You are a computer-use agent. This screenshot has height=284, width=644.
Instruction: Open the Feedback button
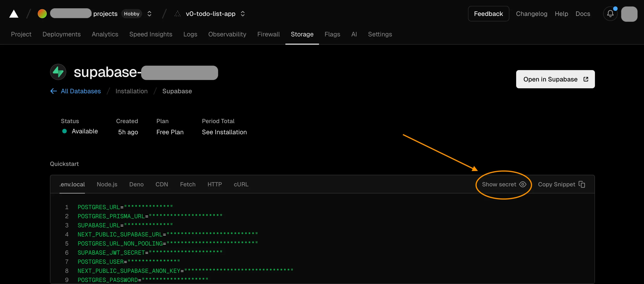[488, 14]
